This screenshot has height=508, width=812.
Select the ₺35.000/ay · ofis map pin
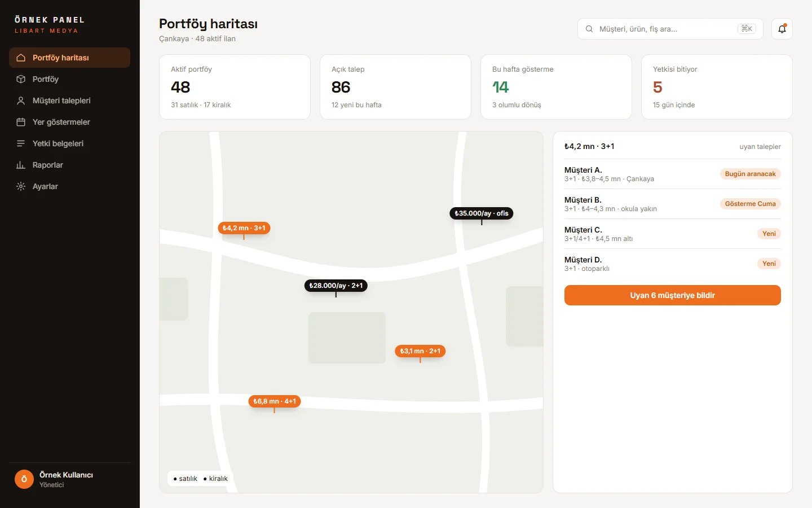pos(482,213)
